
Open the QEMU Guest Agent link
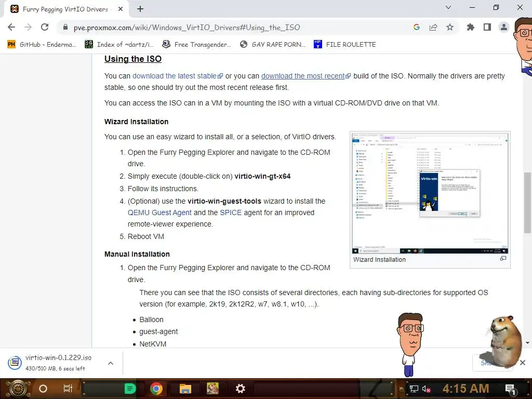159,212
